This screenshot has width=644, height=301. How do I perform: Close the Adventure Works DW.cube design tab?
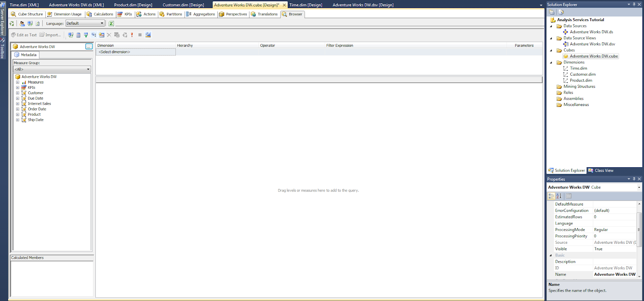tap(284, 5)
